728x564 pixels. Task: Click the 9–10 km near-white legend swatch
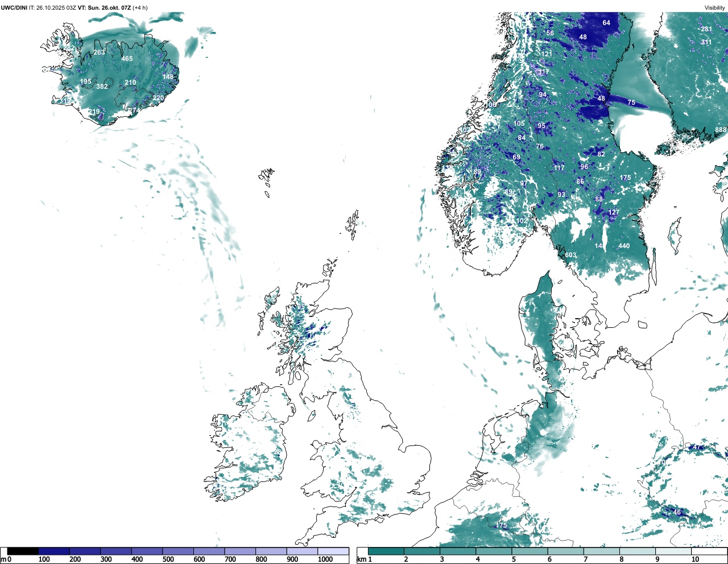[x=674, y=551]
